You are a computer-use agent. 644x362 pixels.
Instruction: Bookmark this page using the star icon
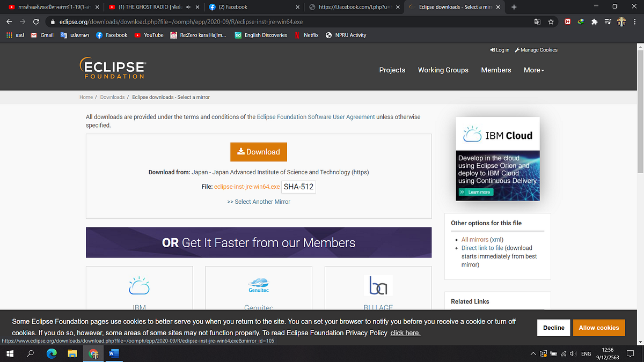(551, 22)
